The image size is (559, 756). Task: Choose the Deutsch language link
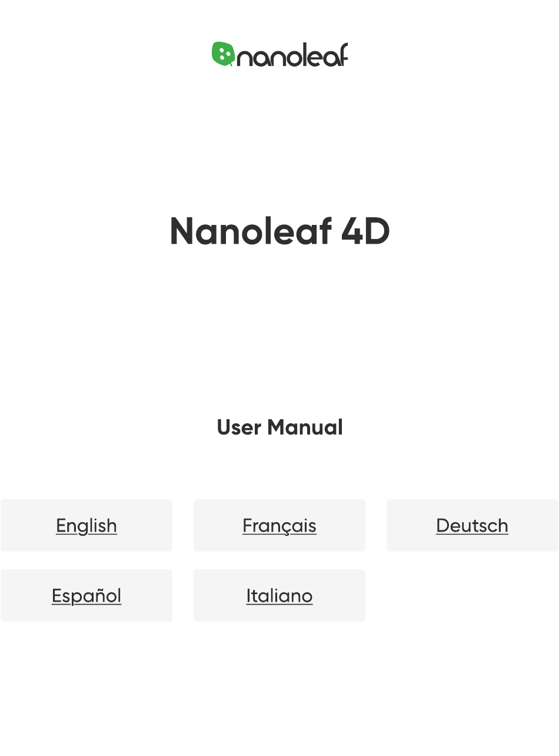472,525
